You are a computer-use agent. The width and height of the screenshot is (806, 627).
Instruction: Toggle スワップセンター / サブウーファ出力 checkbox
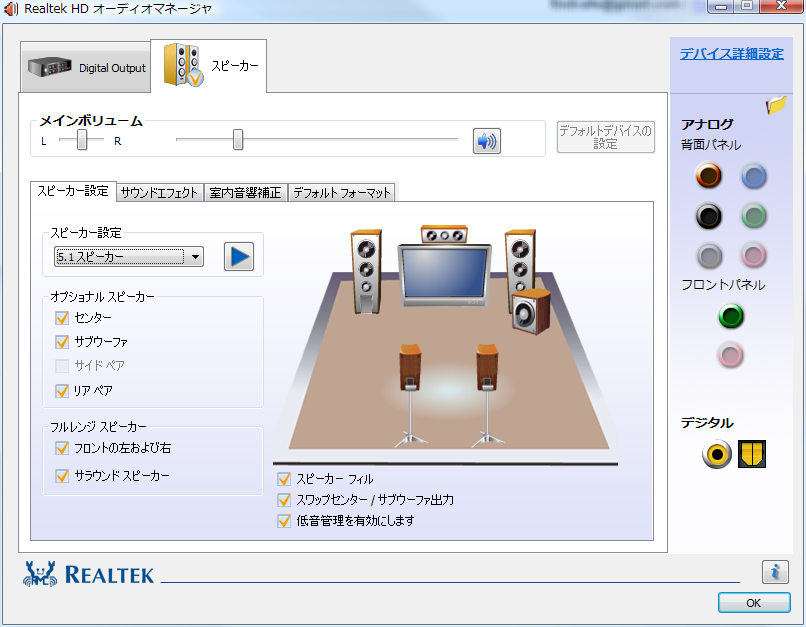[x=284, y=500]
